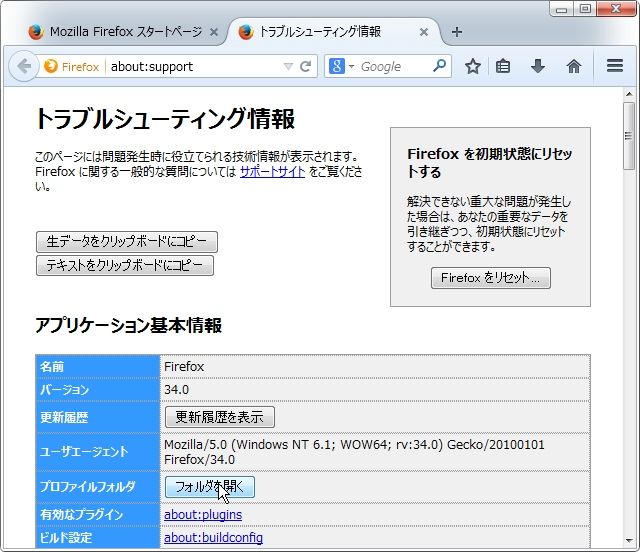Close the Mozilla Firefox スタートページ tab

[213, 32]
